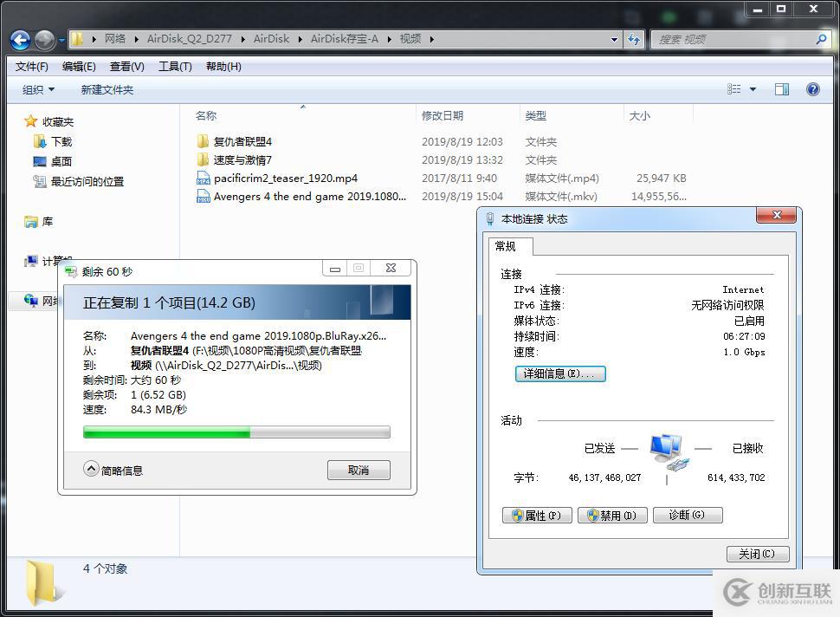Minimize the copy dialog
This screenshot has width=840, height=617.
(x=335, y=268)
